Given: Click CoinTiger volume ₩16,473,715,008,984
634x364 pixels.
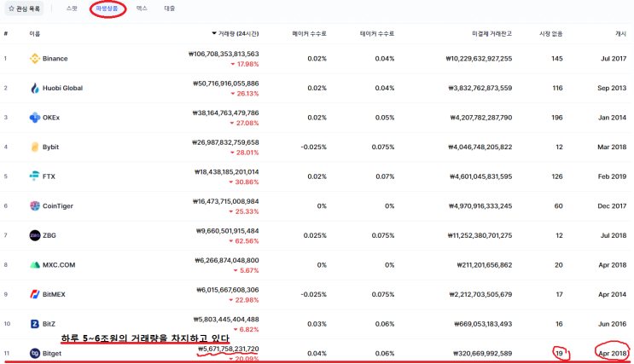Looking at the screenshot, I should click(226, 201).
